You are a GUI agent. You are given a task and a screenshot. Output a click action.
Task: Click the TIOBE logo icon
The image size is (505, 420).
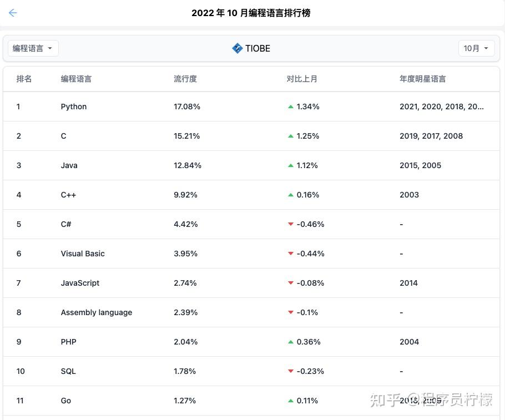(237, 48)
